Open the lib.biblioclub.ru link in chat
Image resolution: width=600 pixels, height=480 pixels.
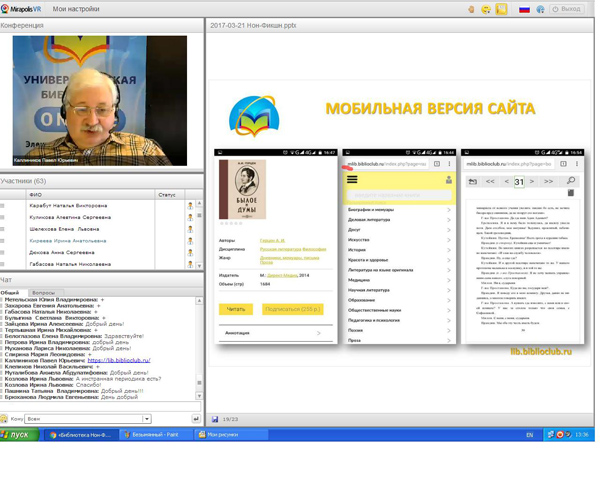pos(119,361)
